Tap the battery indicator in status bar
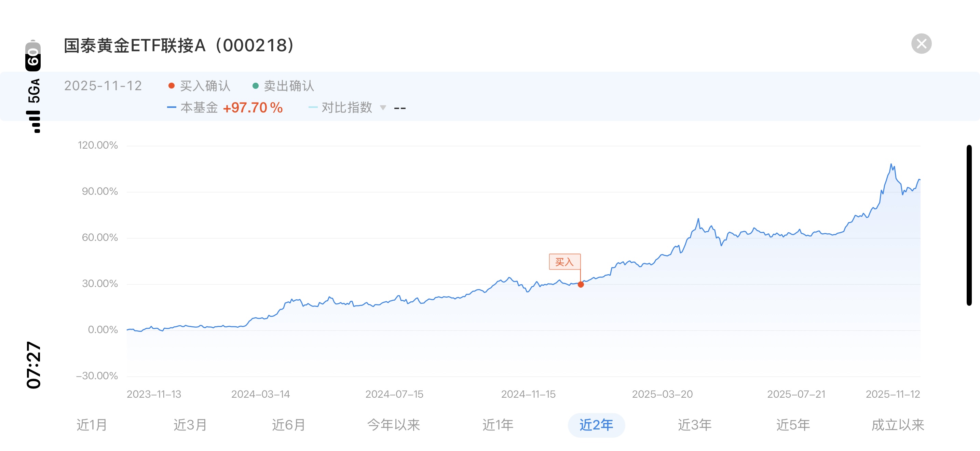Image resolution: width=980 pixels, height=451 pixels. tap(33, 56)
